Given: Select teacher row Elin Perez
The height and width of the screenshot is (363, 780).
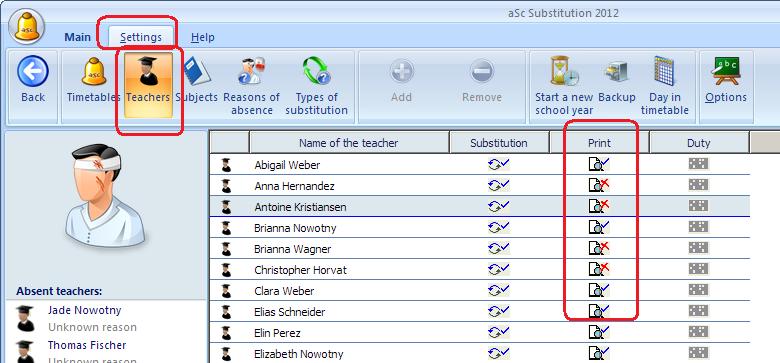Looking at the screenshot, I should click(480, 332).
